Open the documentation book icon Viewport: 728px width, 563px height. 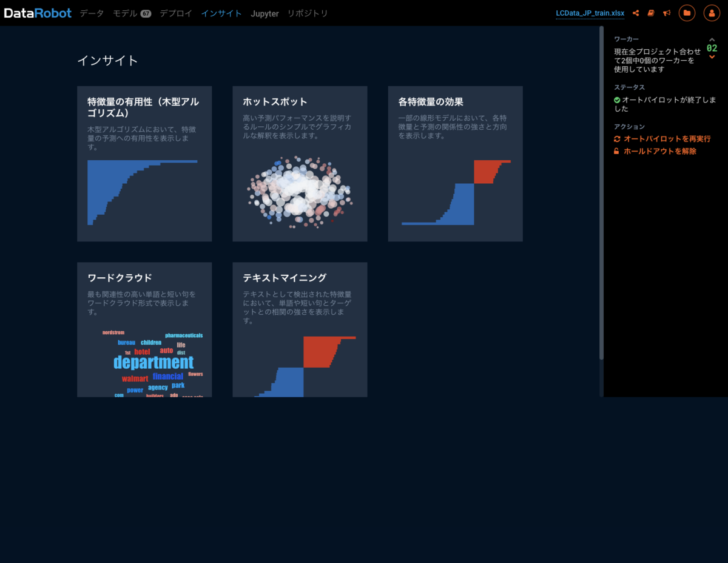tap(651, 13)
